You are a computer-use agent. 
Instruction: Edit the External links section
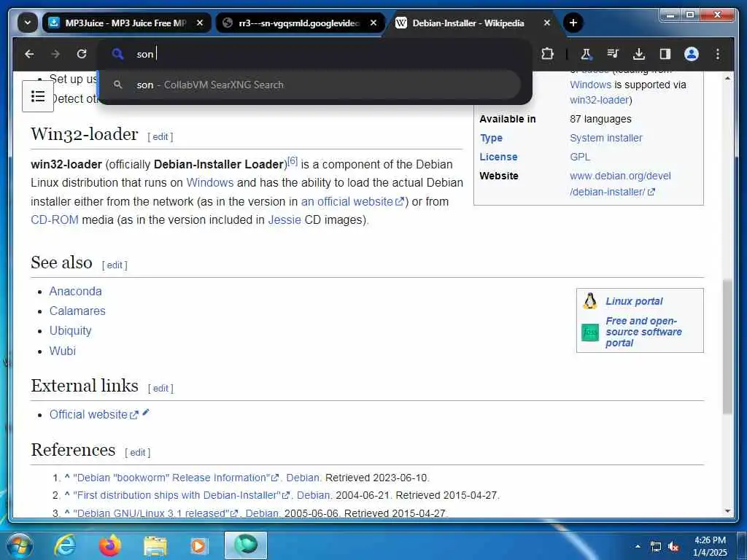(160, 389)
